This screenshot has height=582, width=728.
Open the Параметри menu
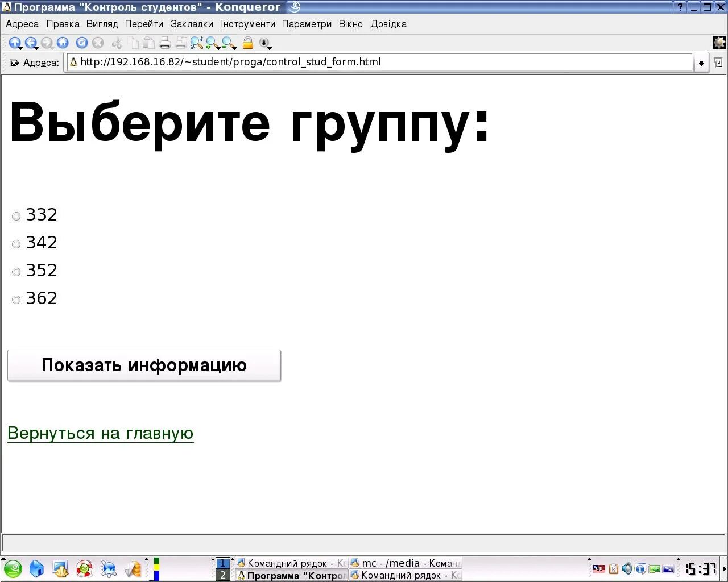(307, 24)
